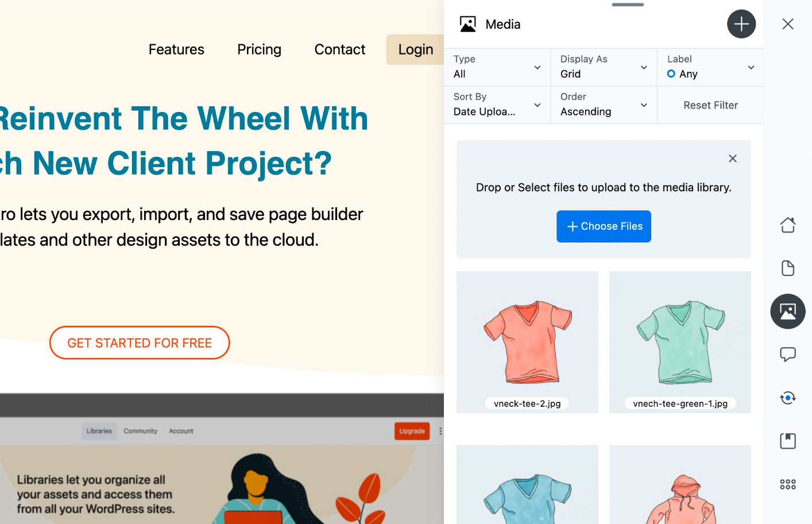Click the plus icon to add new media
Image resolution: width=812 pixels, height=524 pixels.
coord(741,24)
